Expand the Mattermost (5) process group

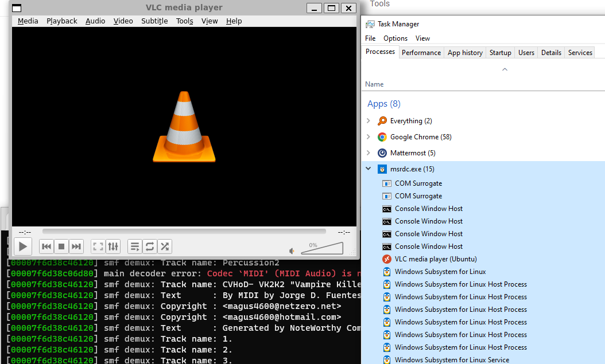coord(368,153)
